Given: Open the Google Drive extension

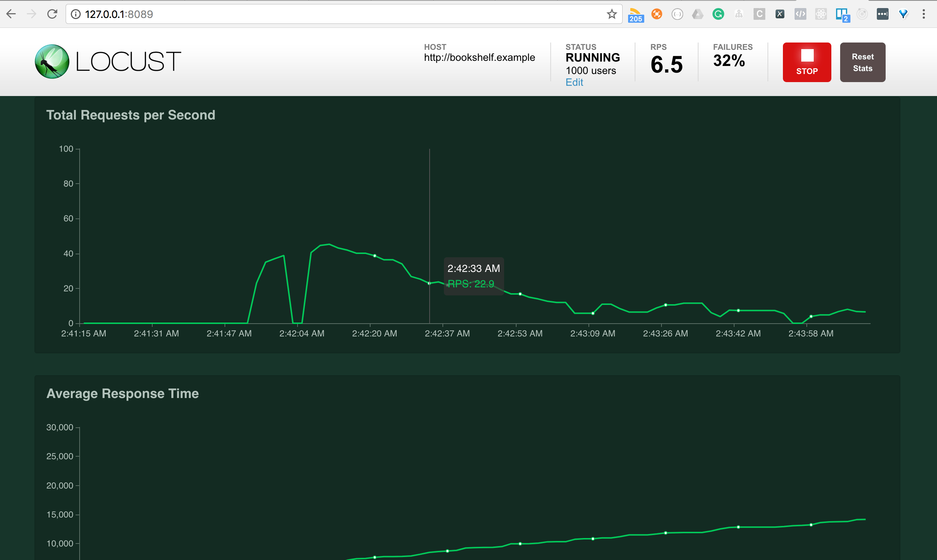Looking at the screenshot, I should coord(697,14).
